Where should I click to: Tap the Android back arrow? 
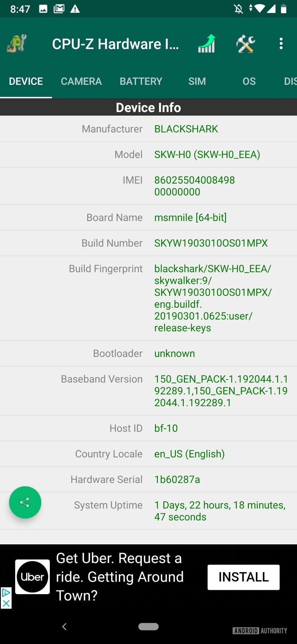(x=64, y=627)
